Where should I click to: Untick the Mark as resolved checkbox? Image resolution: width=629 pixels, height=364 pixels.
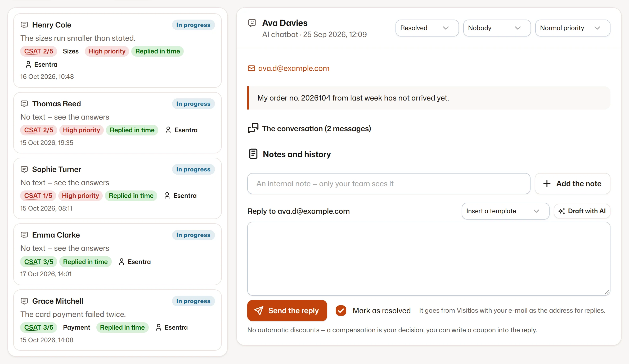(x=341, y=311)
